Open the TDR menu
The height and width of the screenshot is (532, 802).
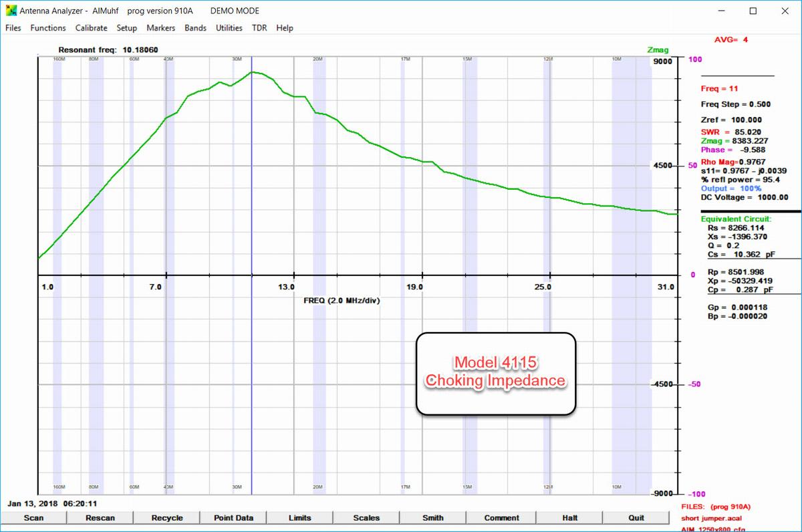pos(259,28)
